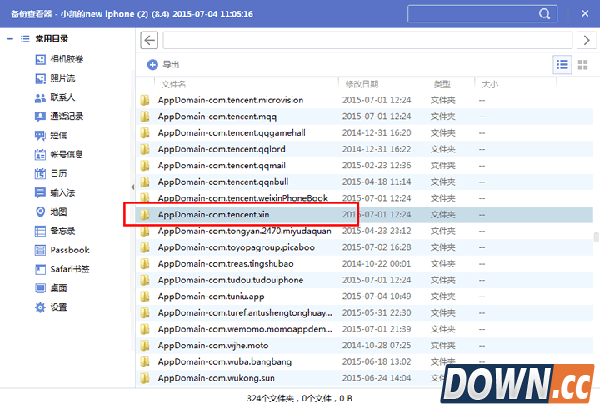
Task: Sort by 文件名 column header
Action: pos(175,84)
